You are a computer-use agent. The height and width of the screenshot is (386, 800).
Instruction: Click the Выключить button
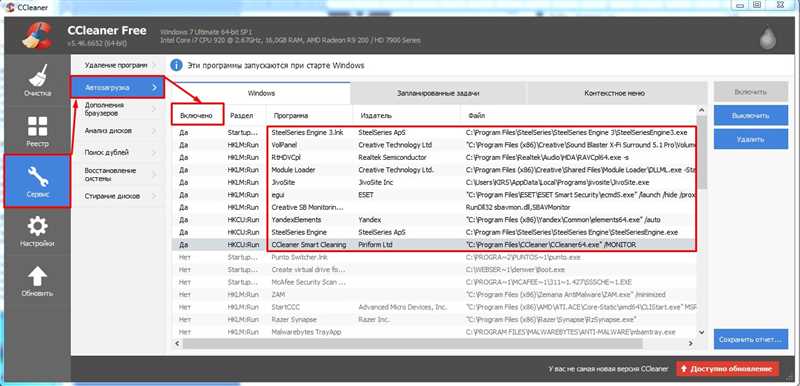point(751,116)
